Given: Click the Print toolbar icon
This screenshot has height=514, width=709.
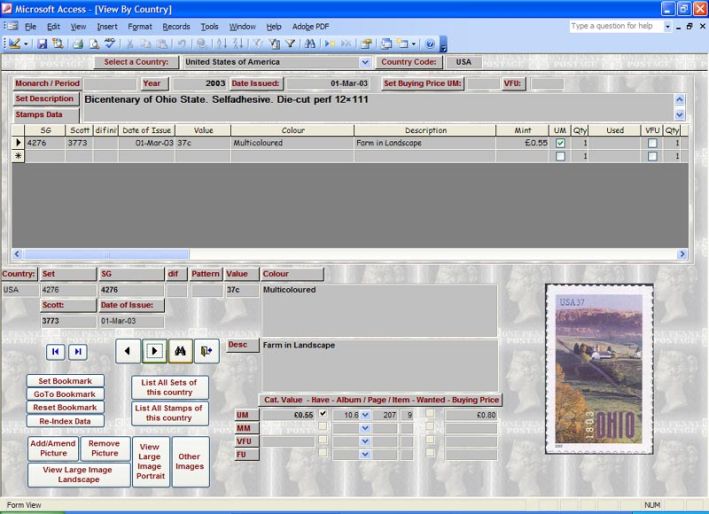Looking at the screenshot, I should coord(78,44).
